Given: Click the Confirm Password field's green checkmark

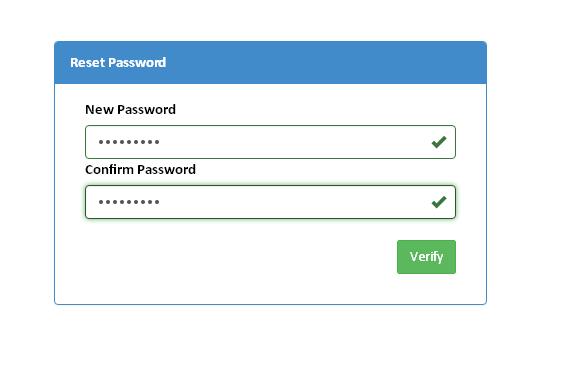Looking at the screenshot, I should point(439,202).
